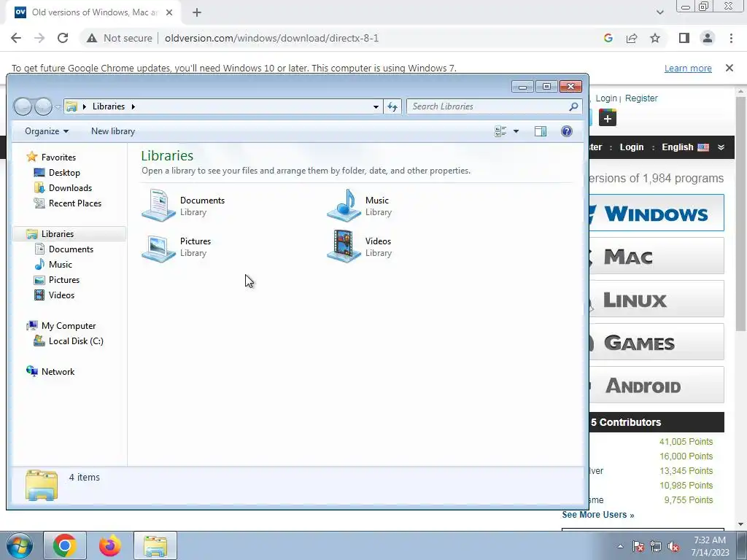Open Chrome tab search chevron

[659, 12]
